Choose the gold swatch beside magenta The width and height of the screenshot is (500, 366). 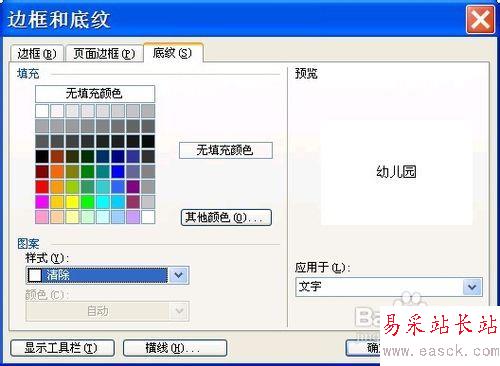click(x=57, y=202)
